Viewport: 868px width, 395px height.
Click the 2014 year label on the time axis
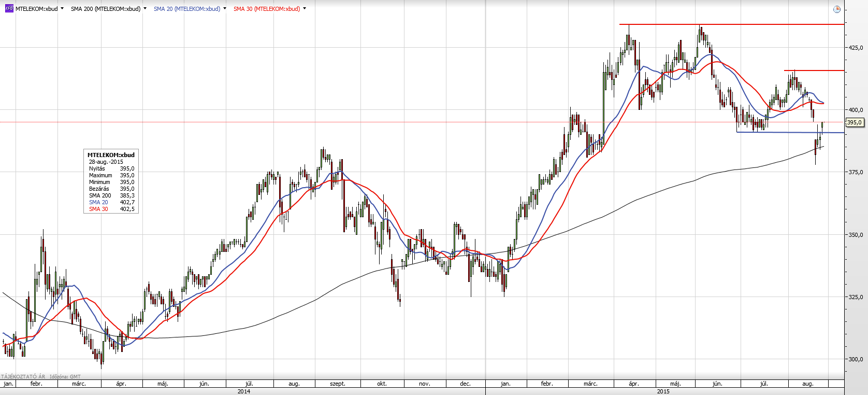point(244,391)
